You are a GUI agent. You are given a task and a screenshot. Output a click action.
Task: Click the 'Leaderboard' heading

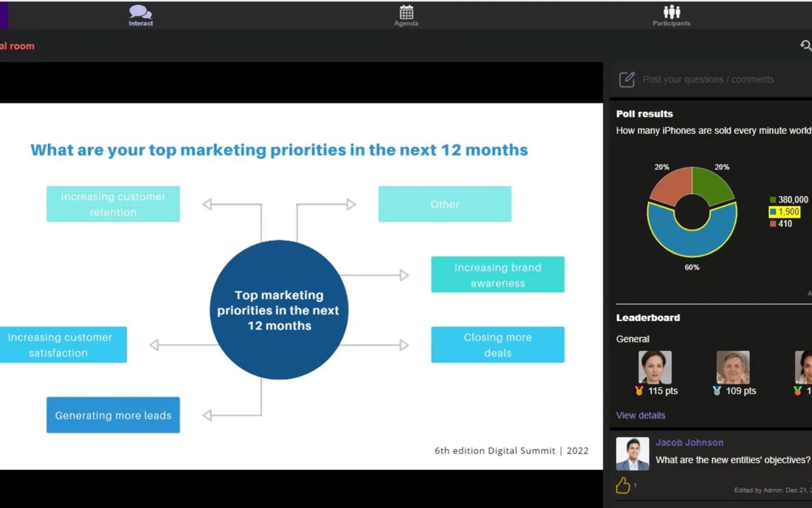click(x=648, y=317)
